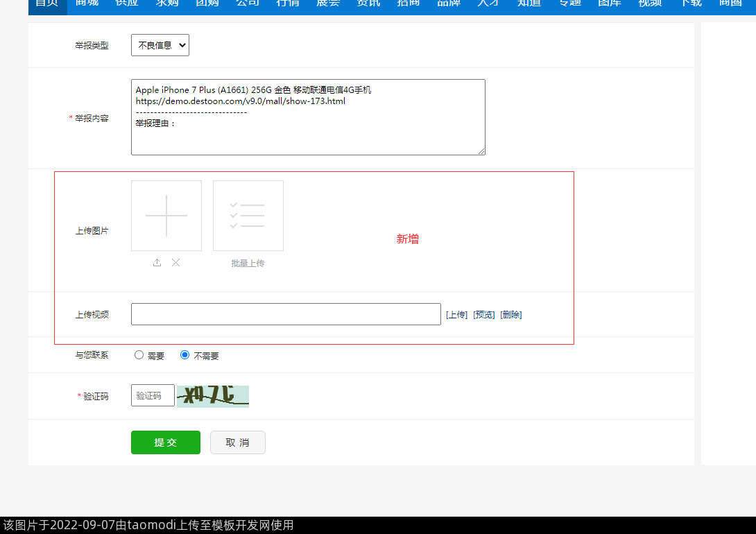Select the 不需要 contact radio button
Image resolution: width=756 pixels, height=534 pixels.
(x=184, y=355)
